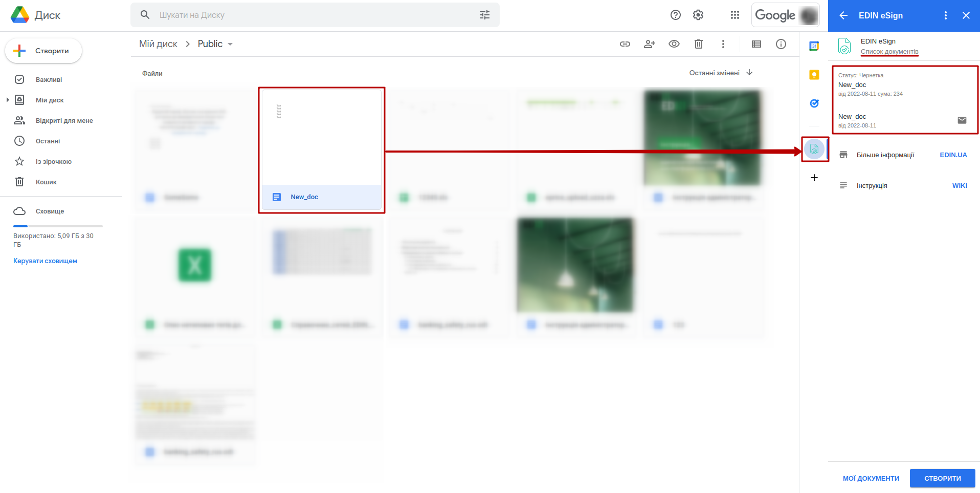Click the Google Drive logo
Viewport: 980px width, 493px height.
point(20,15)
